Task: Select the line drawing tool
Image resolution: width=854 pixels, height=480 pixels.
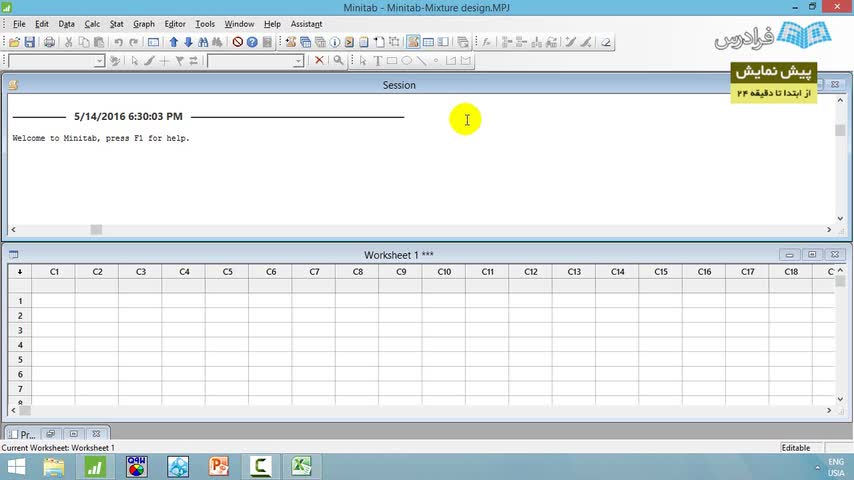Action: [x=421, y=61]
